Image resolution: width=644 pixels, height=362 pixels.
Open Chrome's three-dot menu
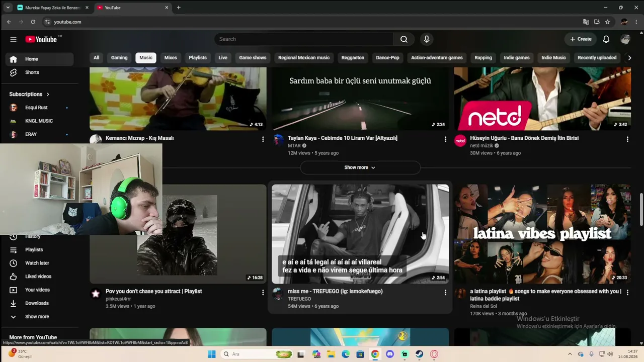pos(636,22)
